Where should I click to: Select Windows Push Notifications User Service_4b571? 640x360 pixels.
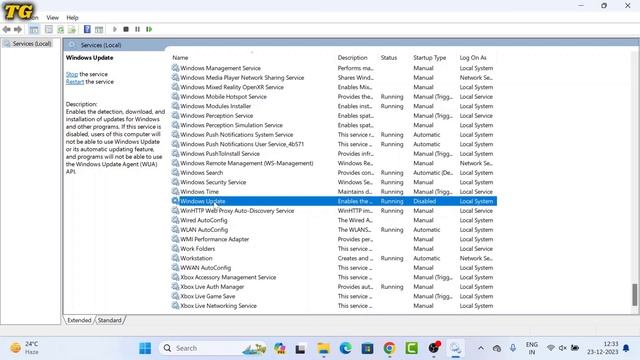334,144
